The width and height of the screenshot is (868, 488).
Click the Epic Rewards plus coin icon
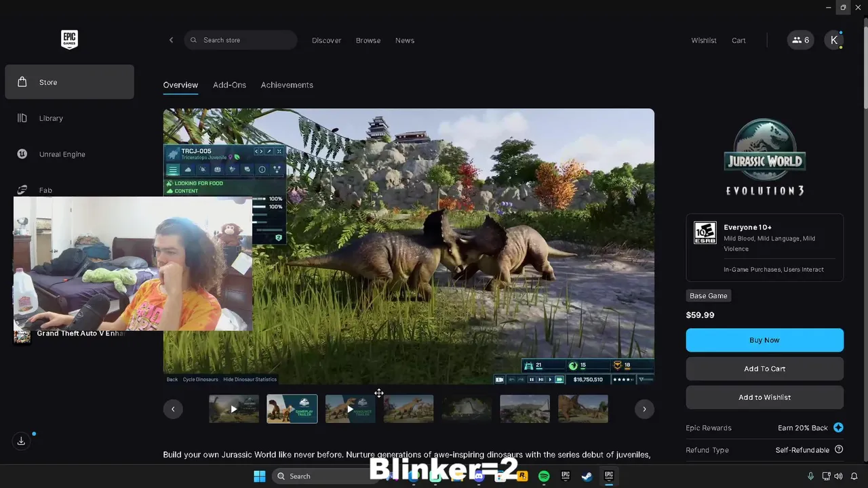tap(838, 428)
